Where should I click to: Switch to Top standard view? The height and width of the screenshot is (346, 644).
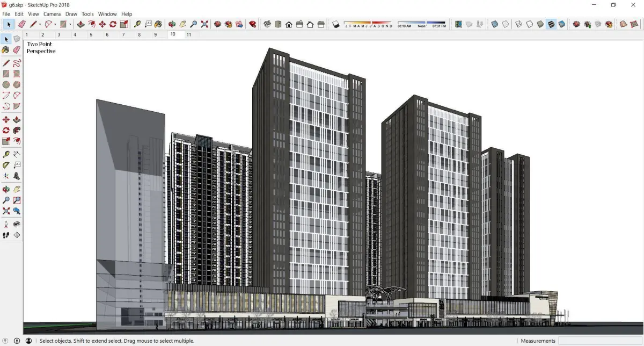[278, 24]
